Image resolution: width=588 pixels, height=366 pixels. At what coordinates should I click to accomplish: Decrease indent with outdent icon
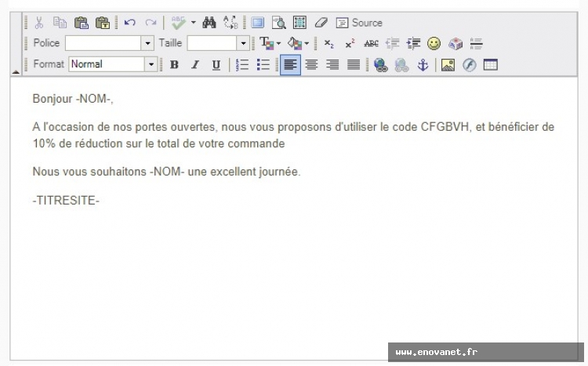click(392, 44)
